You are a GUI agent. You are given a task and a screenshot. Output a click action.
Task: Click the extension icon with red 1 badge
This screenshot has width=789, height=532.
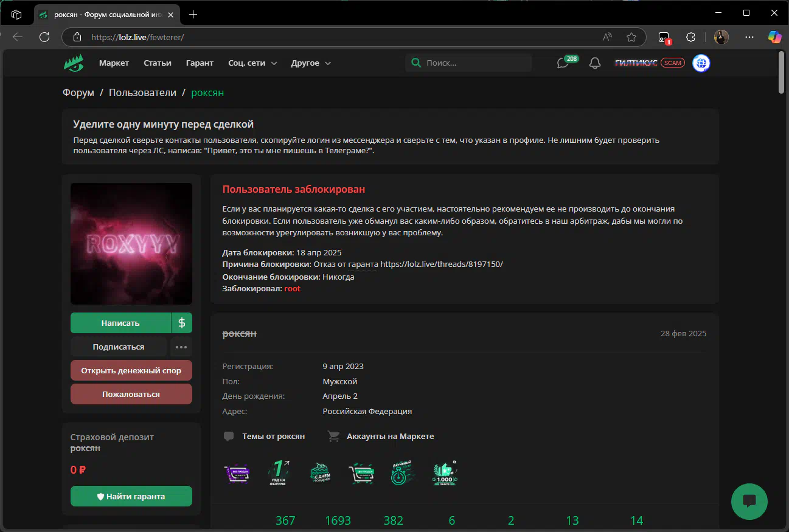click(664, 38)
